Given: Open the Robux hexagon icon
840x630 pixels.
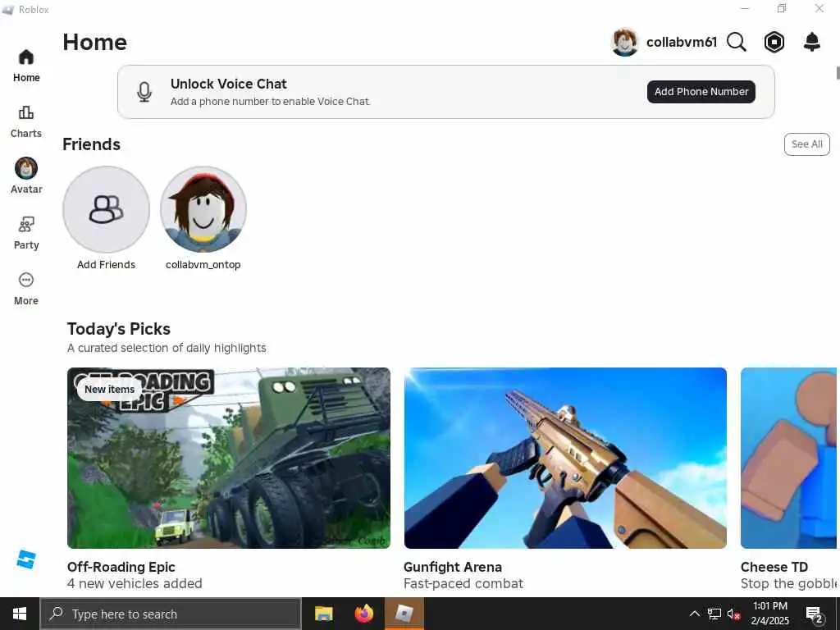Looking at the screenshot, I should 774,42.
